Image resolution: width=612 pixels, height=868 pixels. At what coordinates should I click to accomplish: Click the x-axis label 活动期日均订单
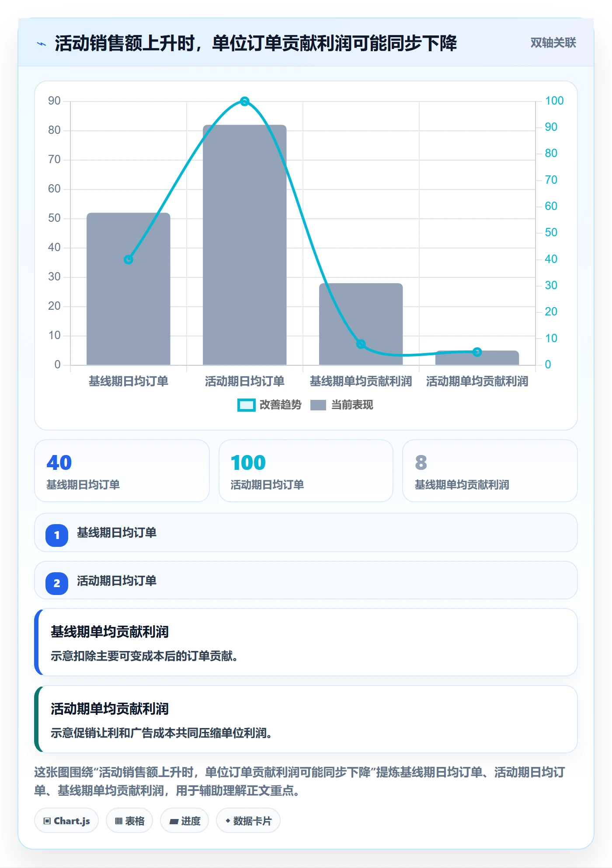245,381
